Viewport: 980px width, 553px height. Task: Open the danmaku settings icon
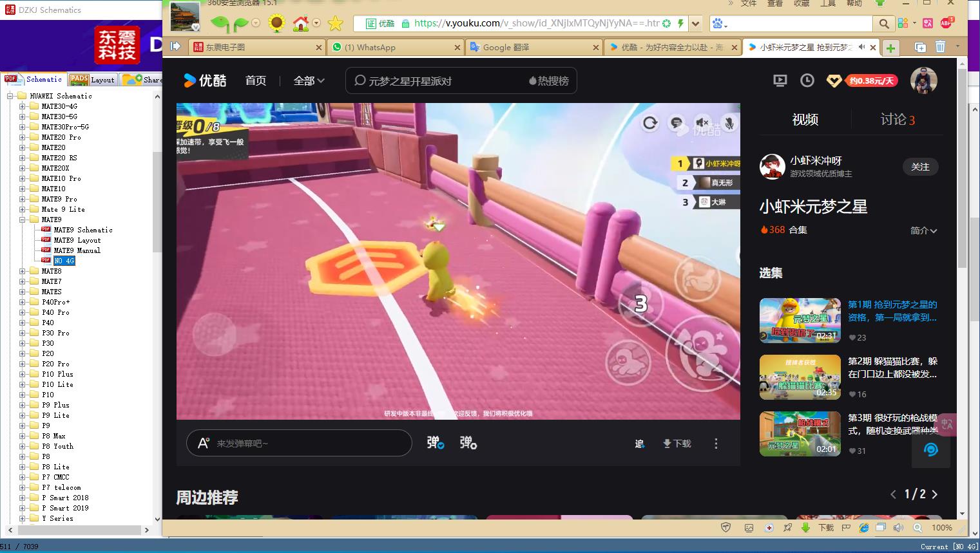(x=468, y=443)
